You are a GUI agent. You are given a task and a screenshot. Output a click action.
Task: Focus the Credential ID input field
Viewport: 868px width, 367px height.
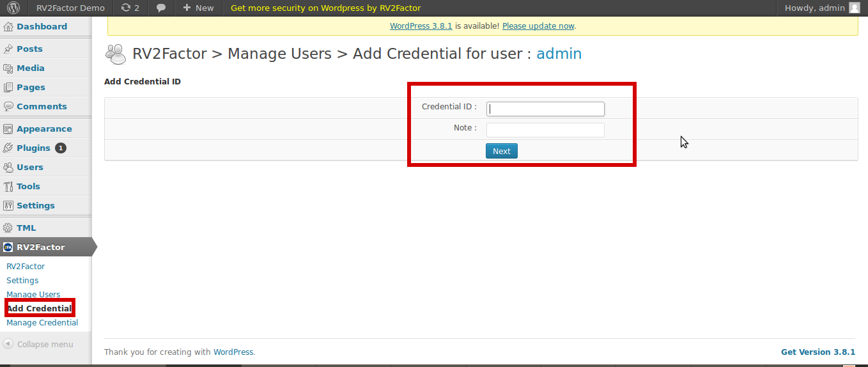point(545,109)
